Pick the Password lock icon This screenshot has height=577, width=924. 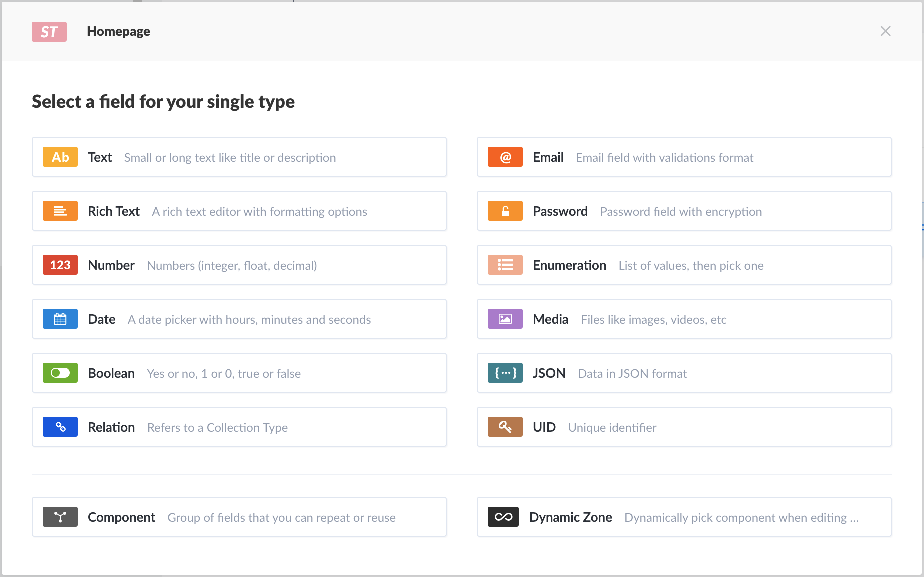click(x=505, y=211)
